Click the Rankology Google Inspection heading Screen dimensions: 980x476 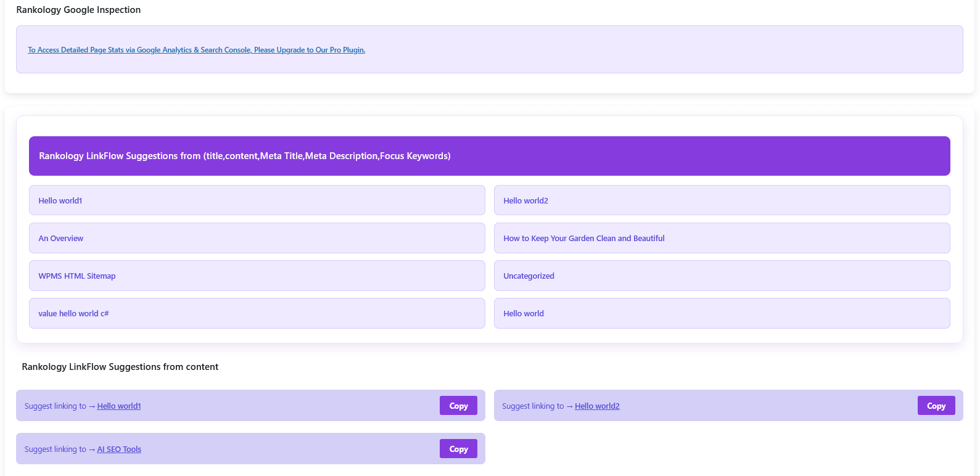78,10
